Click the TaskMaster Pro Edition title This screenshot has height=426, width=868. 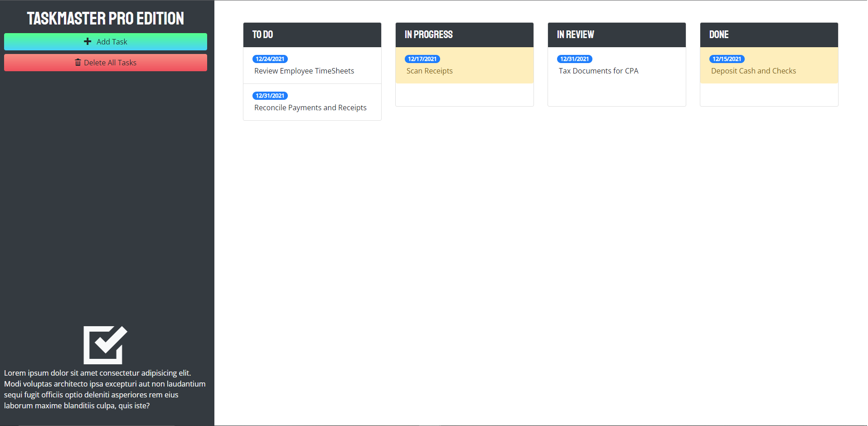pos(105,18)
